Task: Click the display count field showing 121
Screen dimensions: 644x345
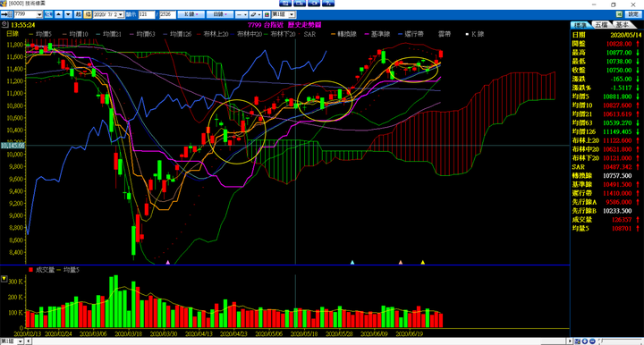Action: coord(147,14)
